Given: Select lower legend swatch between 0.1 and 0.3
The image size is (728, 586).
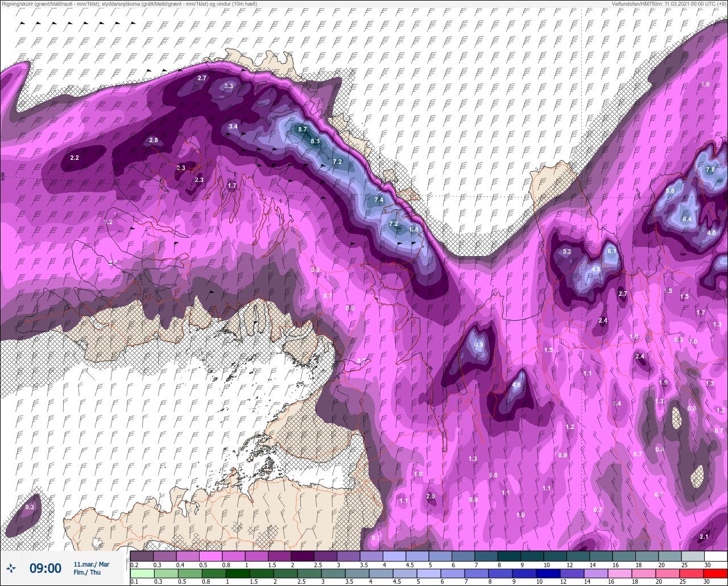Looking at the screenshot, I should (x=142, y=573).
